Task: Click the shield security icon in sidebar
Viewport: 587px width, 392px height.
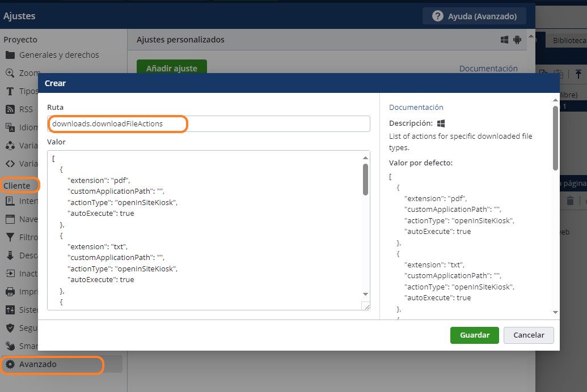Action: coord(10,328)
